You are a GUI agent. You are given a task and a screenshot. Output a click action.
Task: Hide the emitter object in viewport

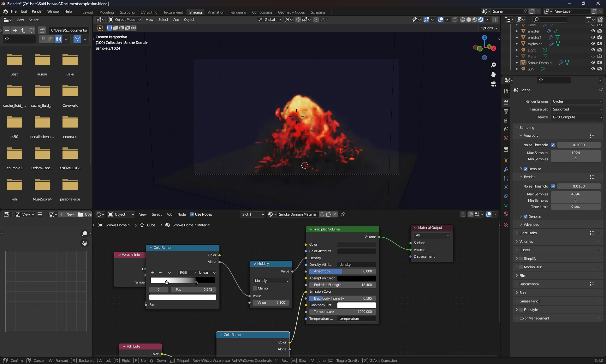click(x=593, y=31)
